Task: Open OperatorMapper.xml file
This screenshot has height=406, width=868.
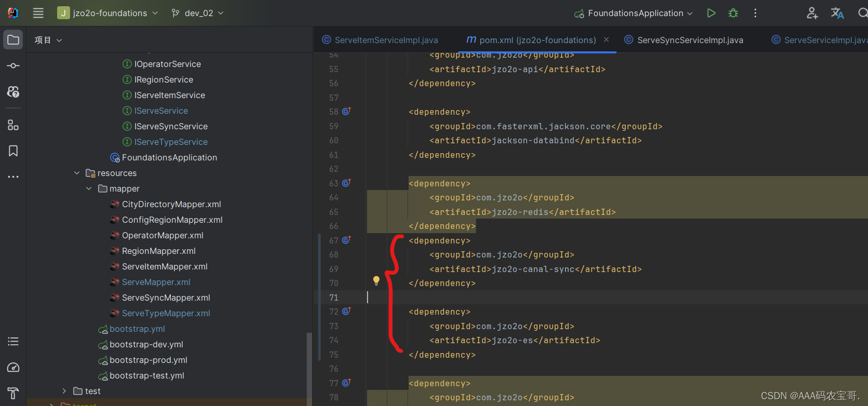Action: click(x=162, y=235)
